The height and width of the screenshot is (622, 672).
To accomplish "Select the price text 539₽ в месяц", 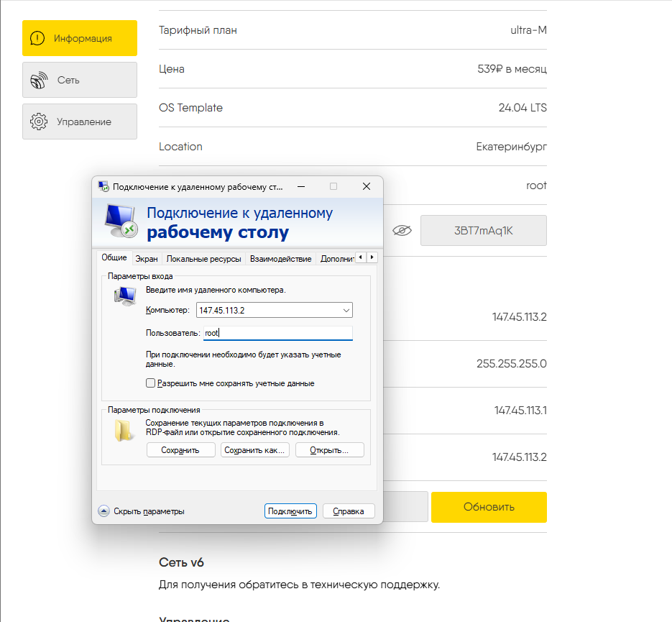I will coord(512,69).
